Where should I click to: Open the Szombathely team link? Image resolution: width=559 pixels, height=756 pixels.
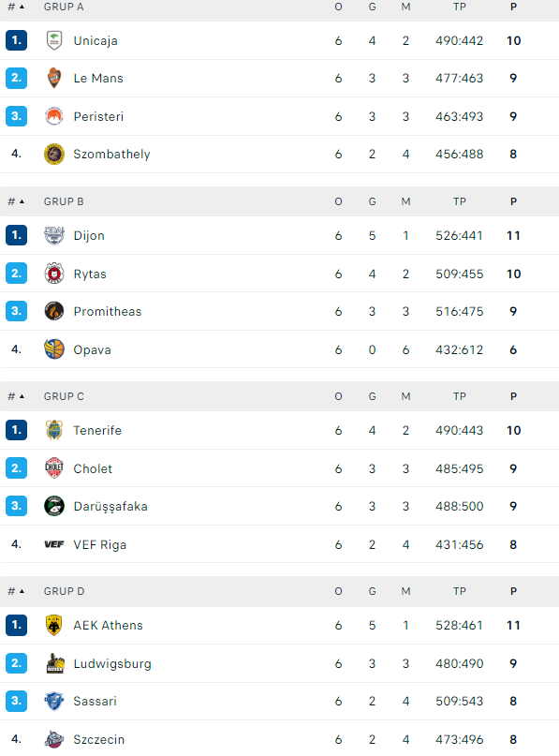tap(111, 154)
